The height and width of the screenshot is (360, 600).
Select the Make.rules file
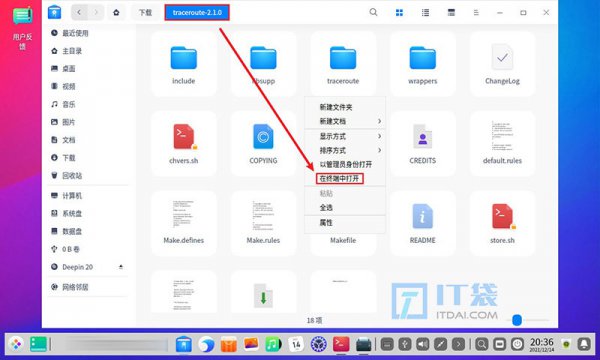pyautogui.click(x=263, y=223)
